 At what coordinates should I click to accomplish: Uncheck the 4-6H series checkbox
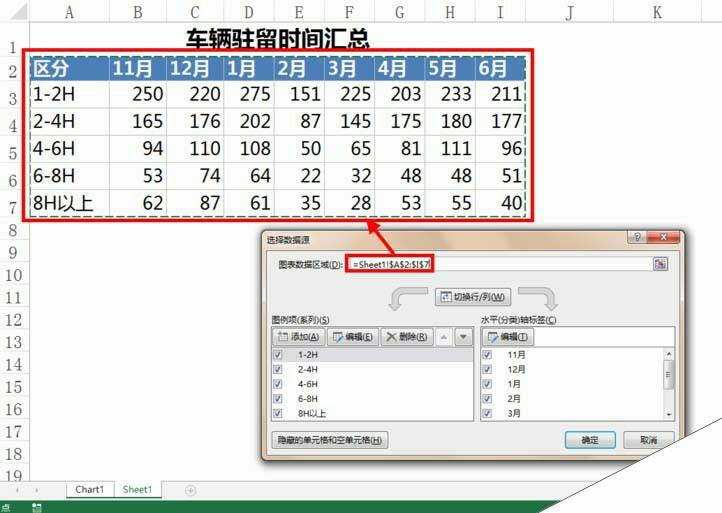(x=278, y=384)
